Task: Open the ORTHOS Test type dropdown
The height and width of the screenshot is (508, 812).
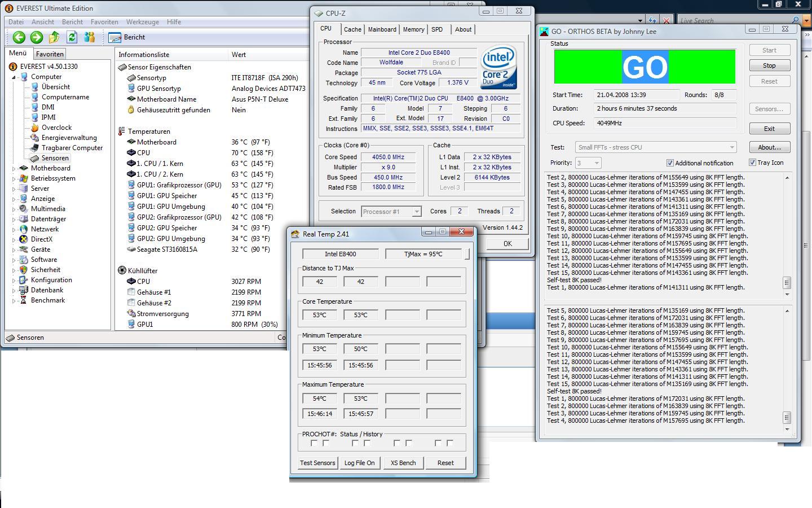Action: point(732,147)
